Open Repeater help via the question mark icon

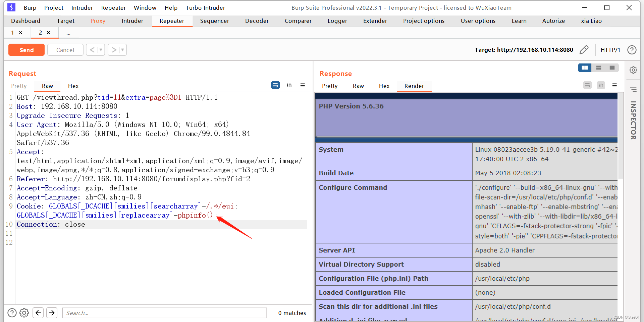click(632, 50)
